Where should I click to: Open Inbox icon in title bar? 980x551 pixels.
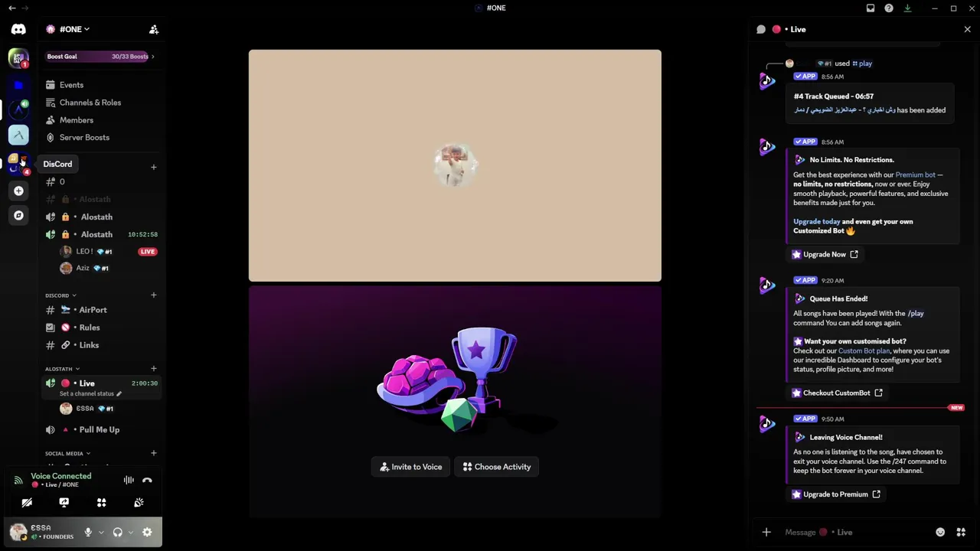point(871,8)
